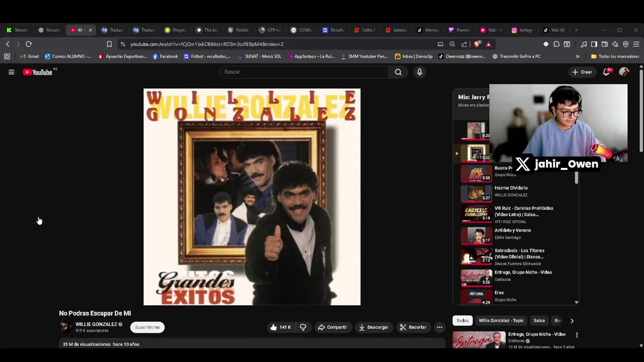The image size is (644, 362).
Task: Select the Todos filter chip
Action: [x=462, y=321]
